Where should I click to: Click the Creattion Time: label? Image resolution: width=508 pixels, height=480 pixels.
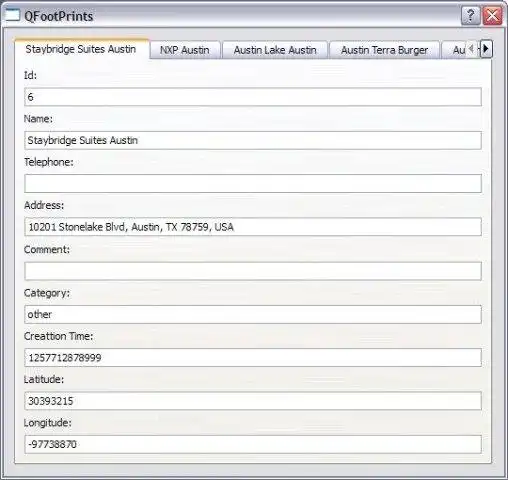click(x=59, y=336)
